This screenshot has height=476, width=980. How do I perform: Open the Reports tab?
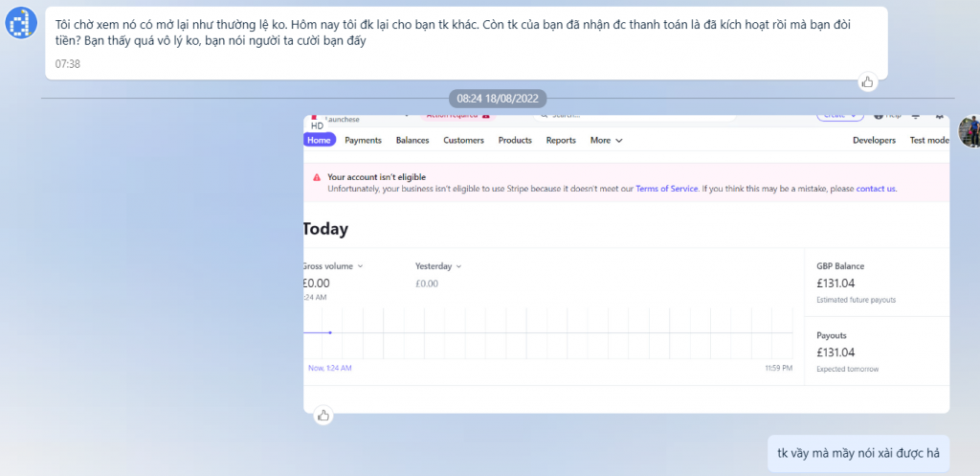561,140
